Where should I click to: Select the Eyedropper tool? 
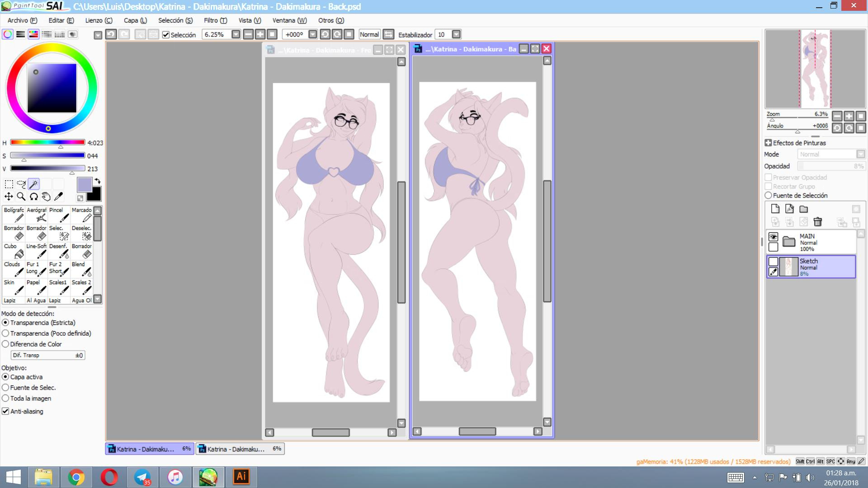coord(58,197)
